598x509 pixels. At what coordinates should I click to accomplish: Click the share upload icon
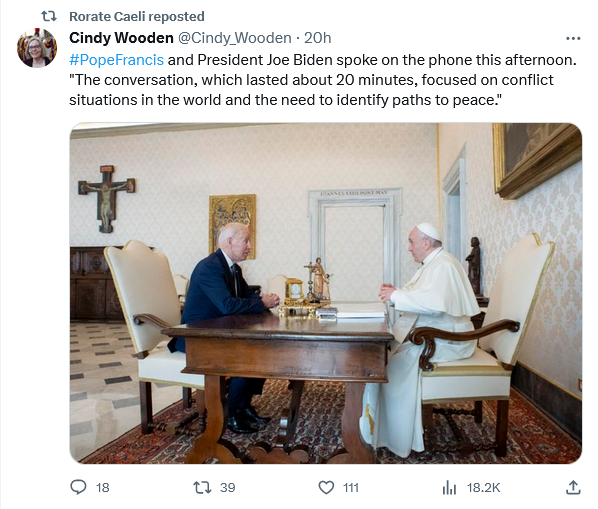point(573,487)
